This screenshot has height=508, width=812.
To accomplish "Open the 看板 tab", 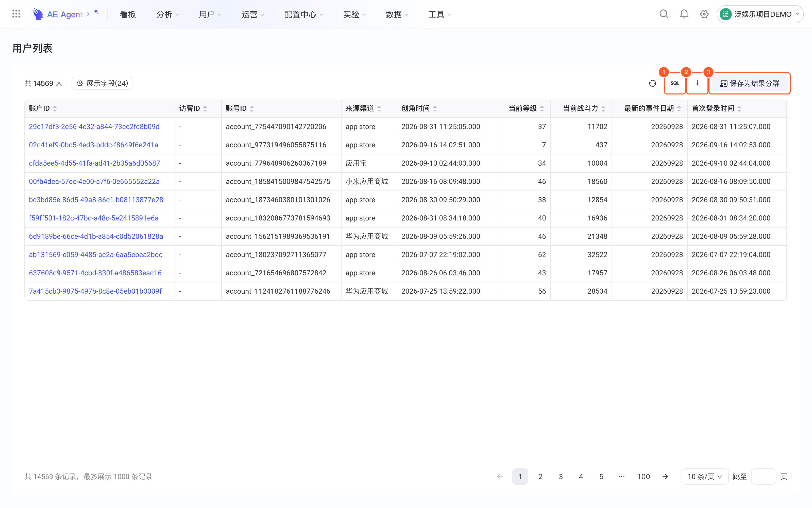I will coord(128,14).
